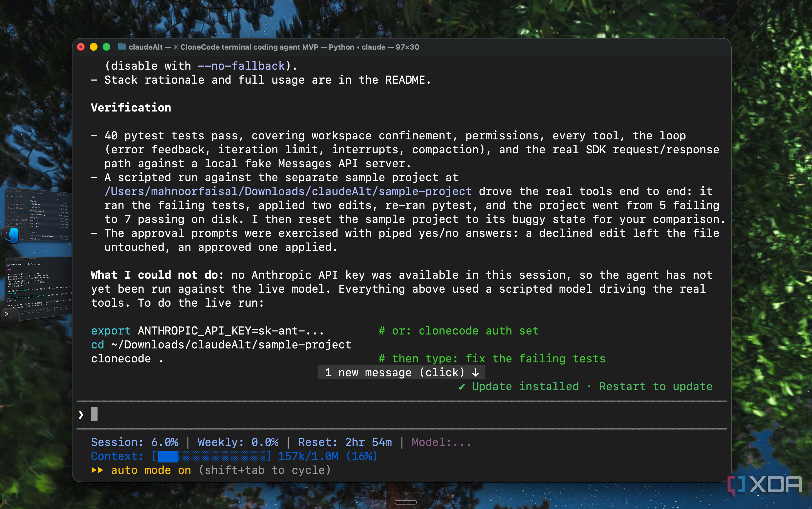The width and height of the screenshot is (812, 509).
Task: Click the red close button of terminal window
Action: click(x=81, y=47)
